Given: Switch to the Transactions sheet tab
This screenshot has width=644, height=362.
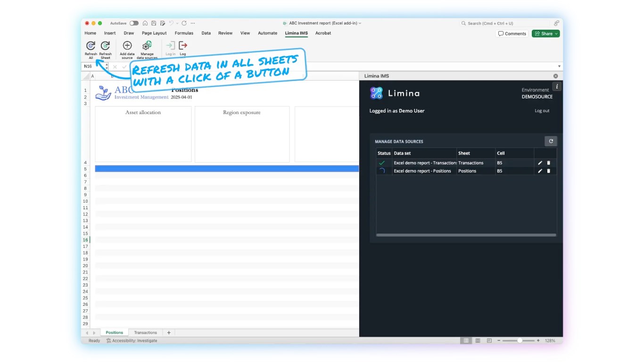Looking at the screenshot, I should (x=145, y=332).
